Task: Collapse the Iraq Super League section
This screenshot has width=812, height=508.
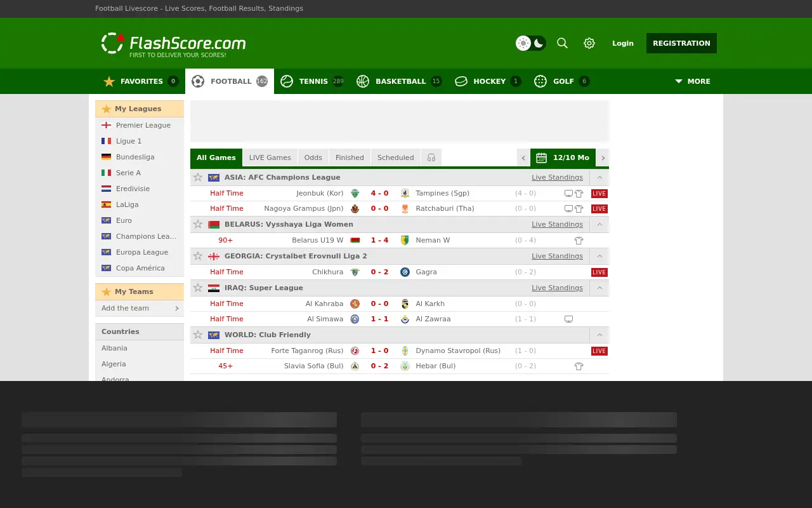Action: [x=599, y=288]
